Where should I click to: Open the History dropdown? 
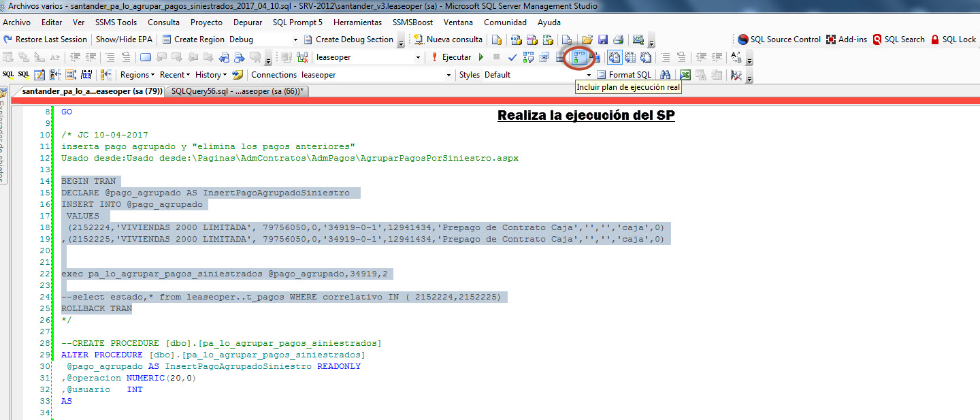click(210, 75)
